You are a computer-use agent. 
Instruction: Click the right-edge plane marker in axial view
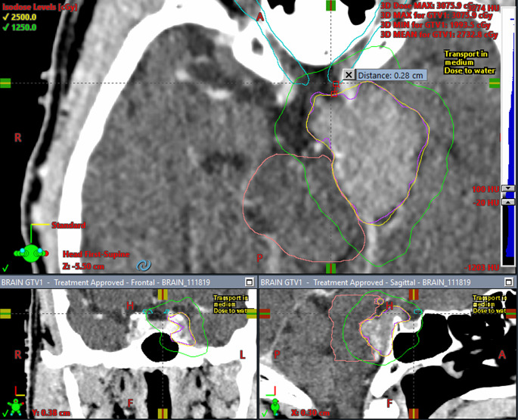[x=495, y=83]
